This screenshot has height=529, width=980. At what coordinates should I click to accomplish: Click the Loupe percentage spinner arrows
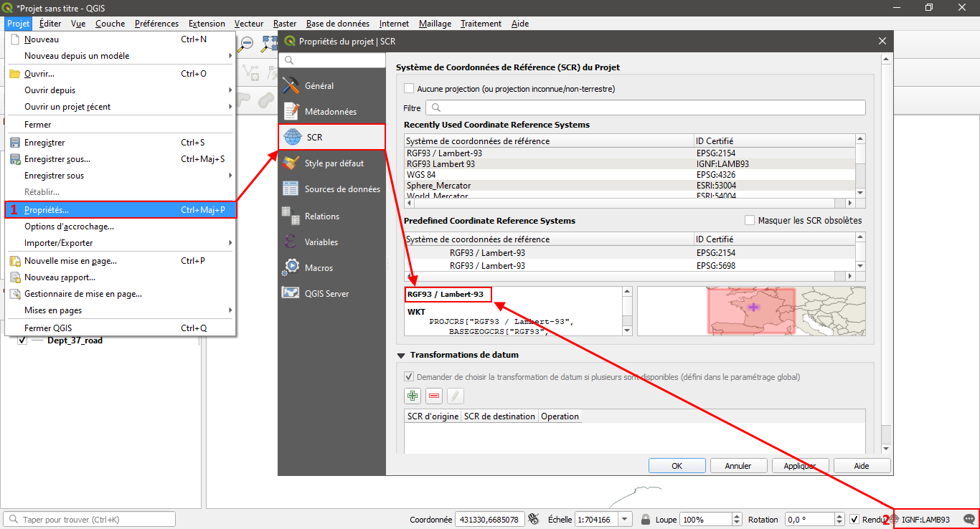pyautogui.click(x=735, y=520)
